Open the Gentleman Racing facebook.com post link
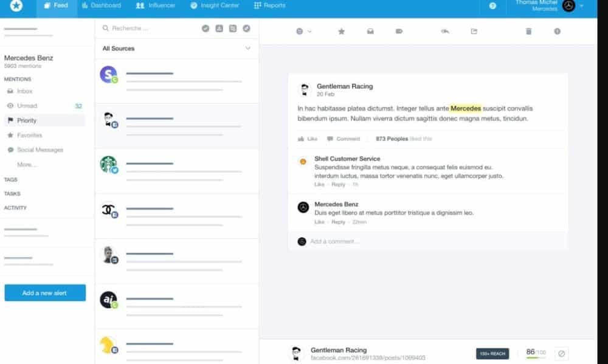 pyautogui.click(x=368, y=358)
